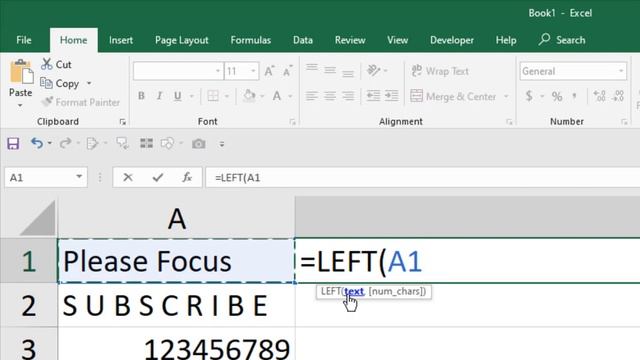Apply Comma Style
The width and height of the screenshot is (640, 360).
tap(575, 96)
